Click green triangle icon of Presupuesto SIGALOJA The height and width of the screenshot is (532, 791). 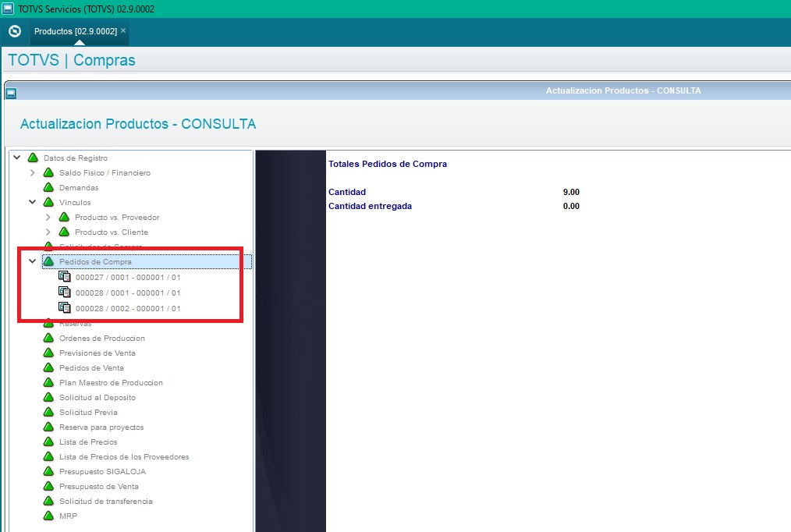pyautogui.click(x=49, y=471)
